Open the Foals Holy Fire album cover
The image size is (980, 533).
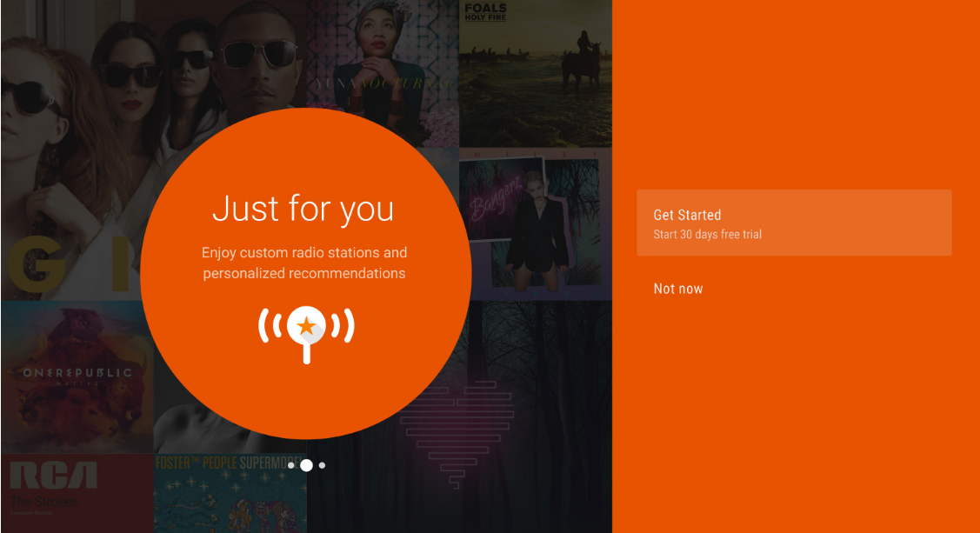coord(535,74)
